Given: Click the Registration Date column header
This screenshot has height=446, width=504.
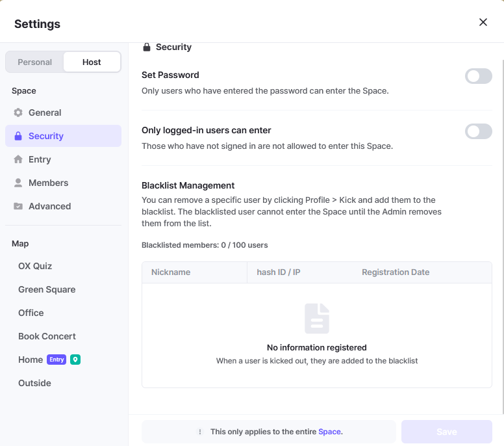Looking at the screenshot, I should pos(396,272).
